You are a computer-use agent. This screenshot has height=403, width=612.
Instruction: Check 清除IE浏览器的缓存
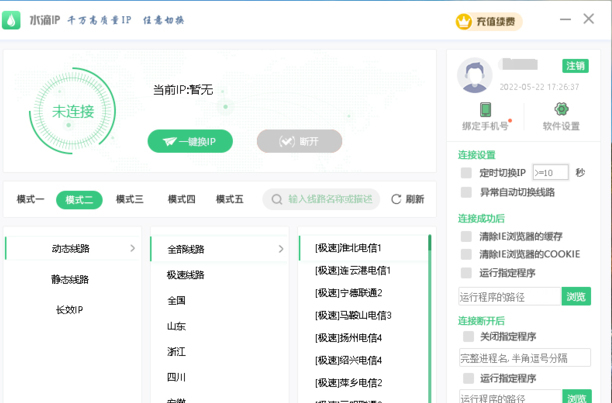tap(466, 236)
